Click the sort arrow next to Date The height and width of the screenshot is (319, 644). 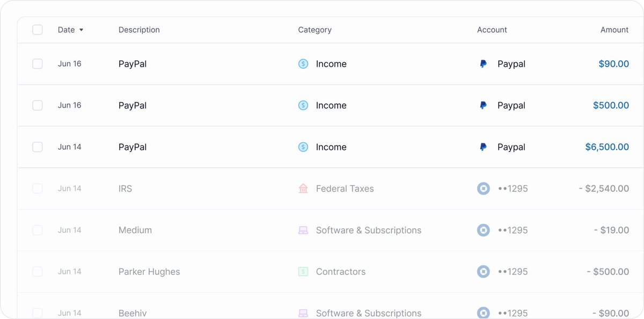tap(82, 30)
